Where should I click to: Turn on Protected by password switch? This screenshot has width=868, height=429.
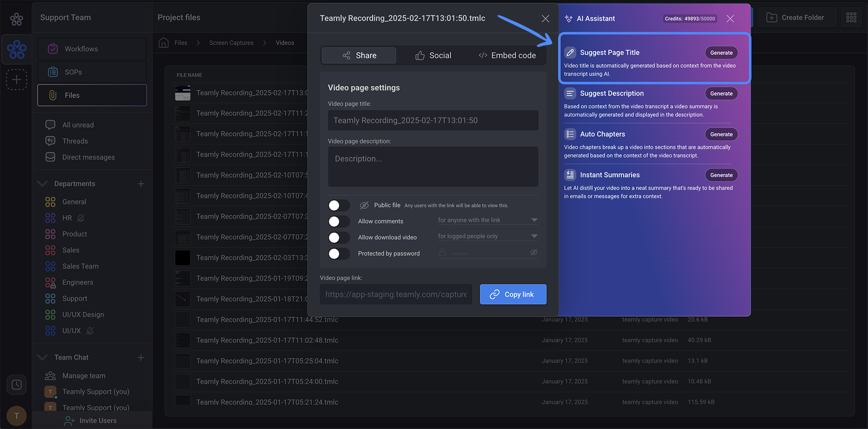339,253
